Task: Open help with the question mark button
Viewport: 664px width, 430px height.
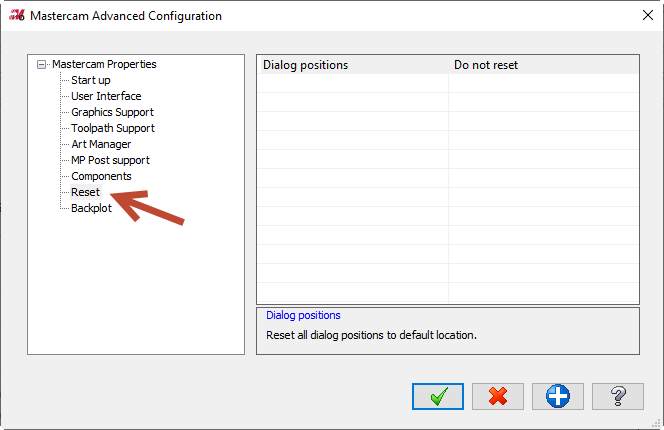Action: [618, 397]
